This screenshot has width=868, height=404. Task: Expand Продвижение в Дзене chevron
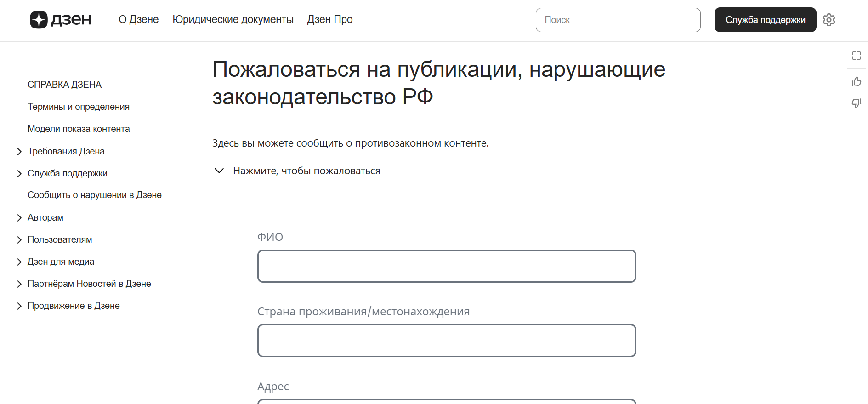[x=19, y=306]
